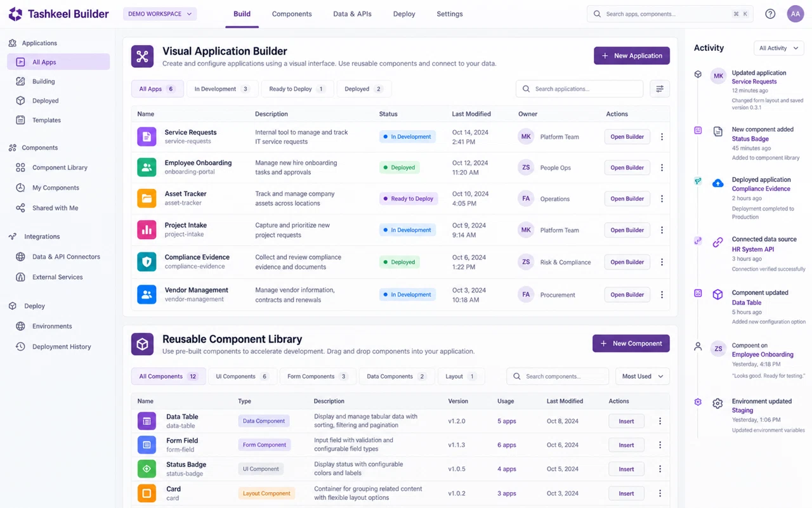This screenshot has height=508, width=812.
Task: Switch to the Data & APIs tab
Action: (x=352, y=14)
